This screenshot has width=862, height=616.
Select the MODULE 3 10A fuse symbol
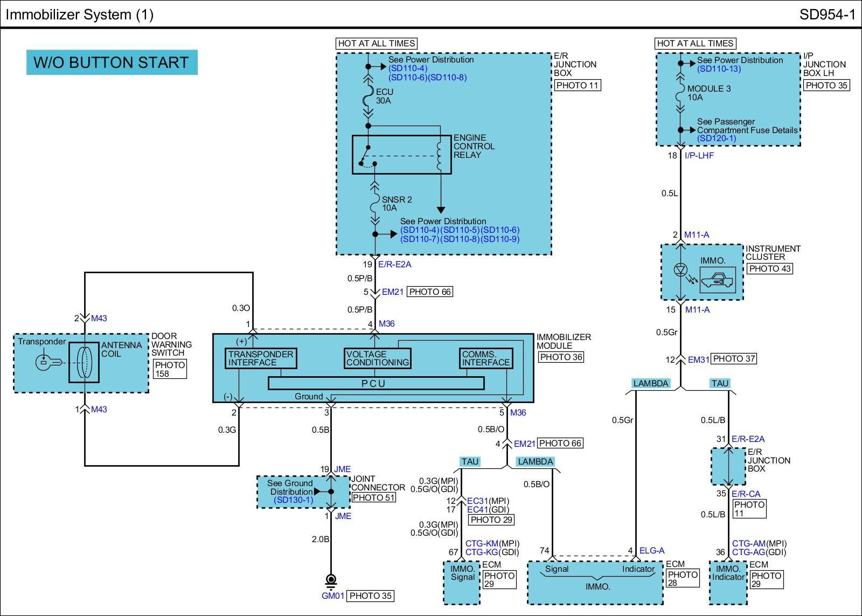click(680, 93)
